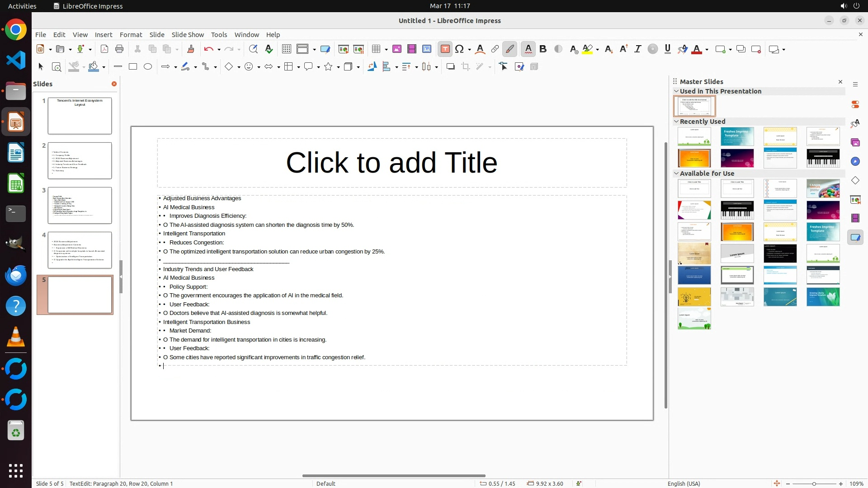Viewport: 868px width, 488px height.
Task: Select the Ellipse drawing tool
Action: click(148, 67)
